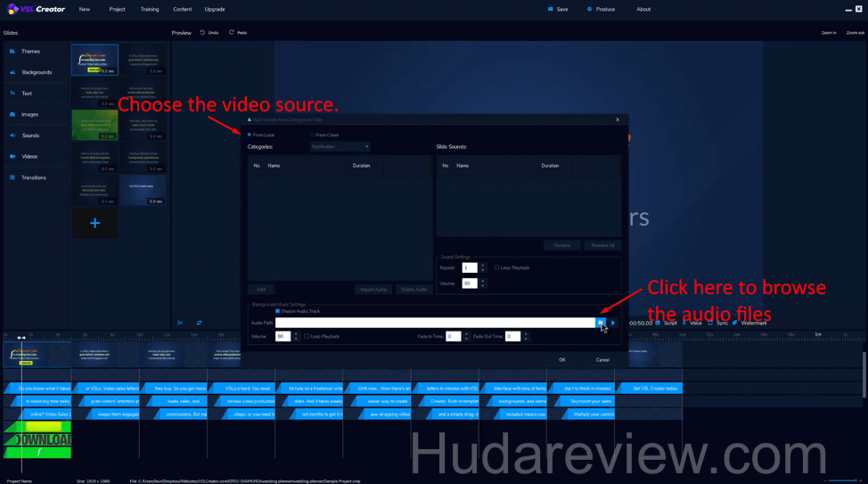Open the Transitions panel icon
The image size is (868, 484).
pos(12,177)
